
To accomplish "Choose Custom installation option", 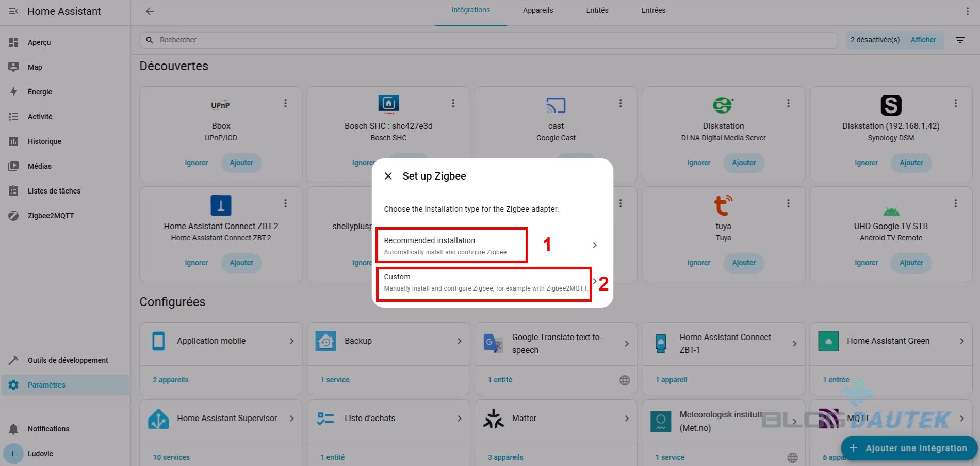I will point(484,282).
